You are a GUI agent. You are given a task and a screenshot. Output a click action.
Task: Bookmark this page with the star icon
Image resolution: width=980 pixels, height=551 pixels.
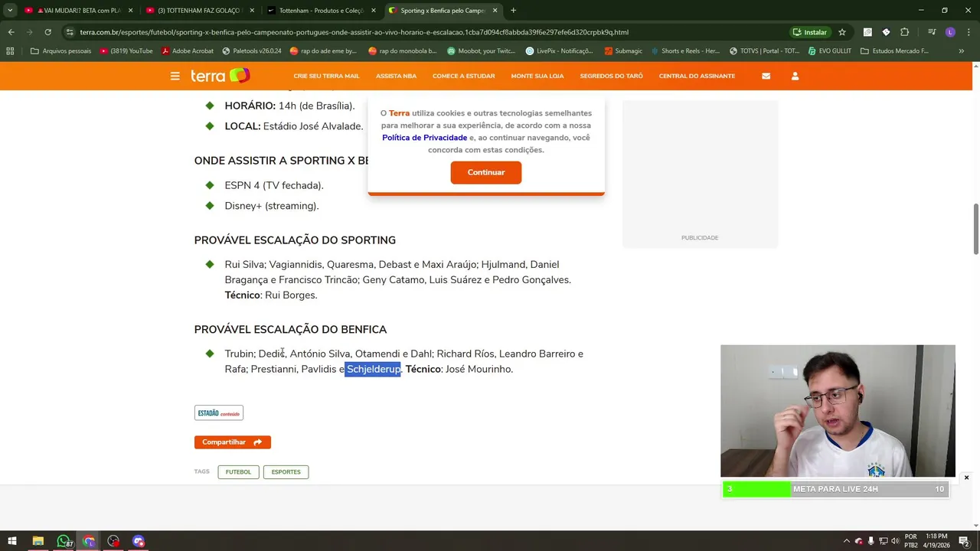pos(842,32)
